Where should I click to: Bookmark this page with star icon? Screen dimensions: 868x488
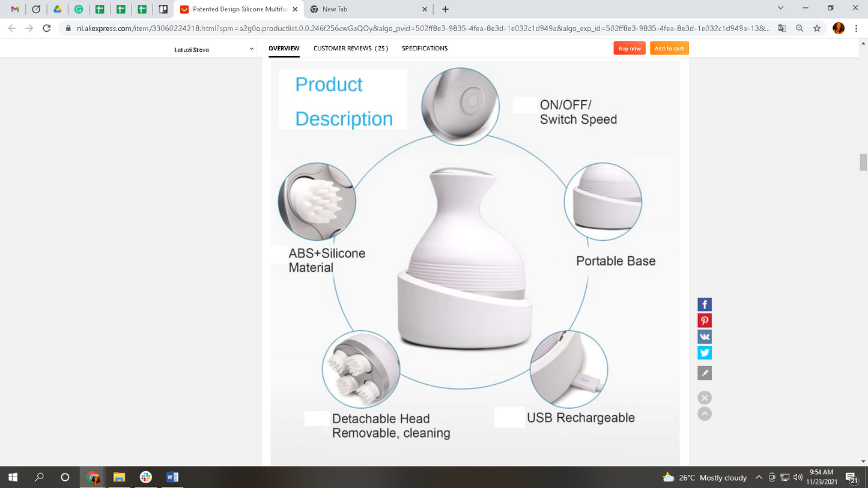(x=817, y=28)
